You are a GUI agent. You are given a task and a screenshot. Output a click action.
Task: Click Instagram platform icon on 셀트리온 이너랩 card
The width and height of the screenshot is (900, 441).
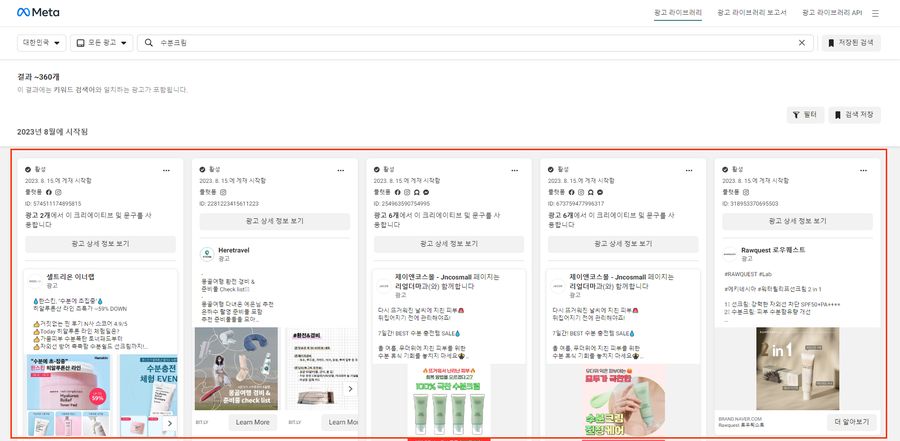58,192
